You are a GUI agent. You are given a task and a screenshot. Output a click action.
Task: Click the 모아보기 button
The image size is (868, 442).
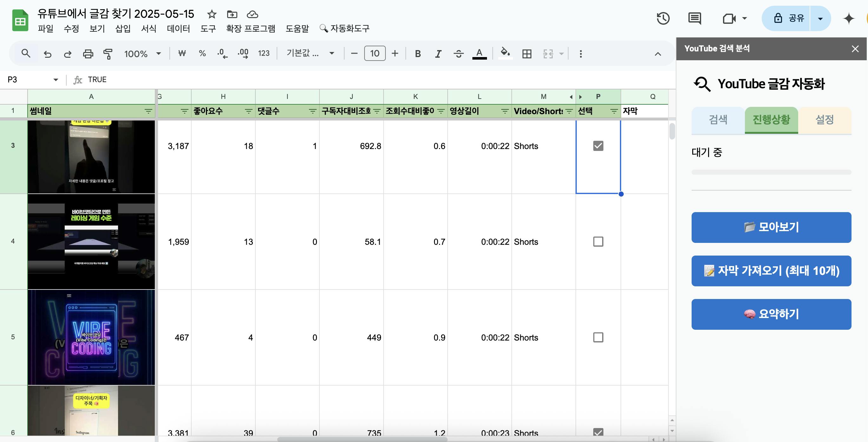(x=771, y=227)
